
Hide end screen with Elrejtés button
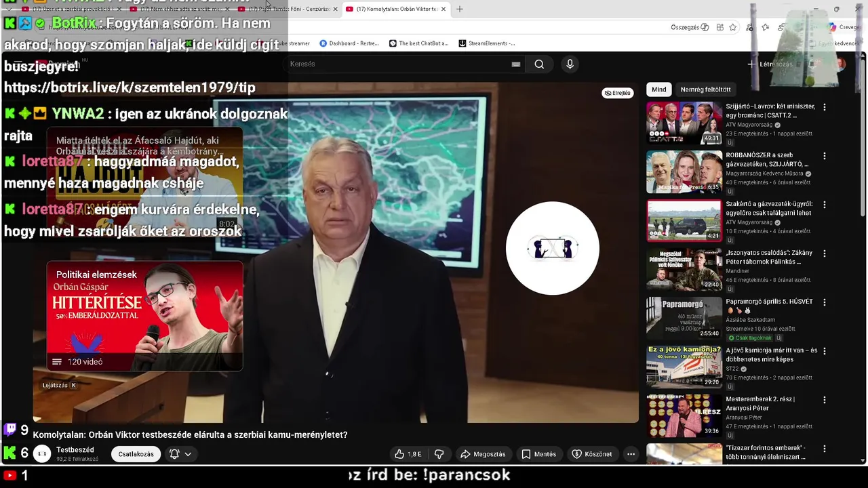pos(618,93)
